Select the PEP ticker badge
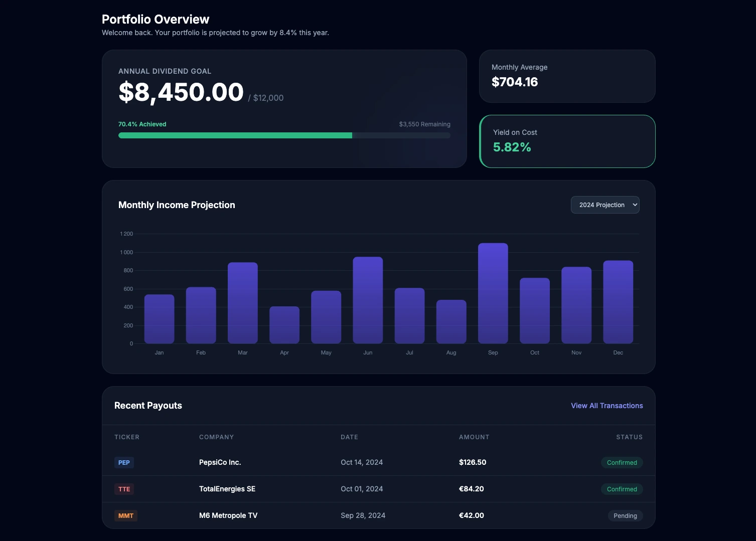 pos(124,462)
